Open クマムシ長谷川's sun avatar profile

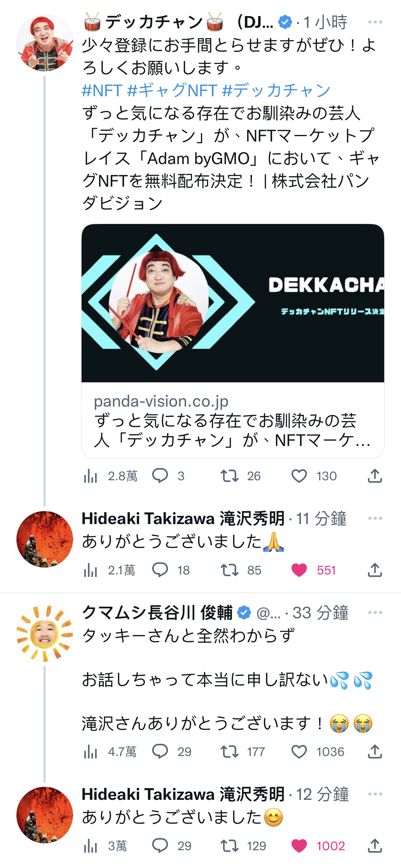pos(45,633)
